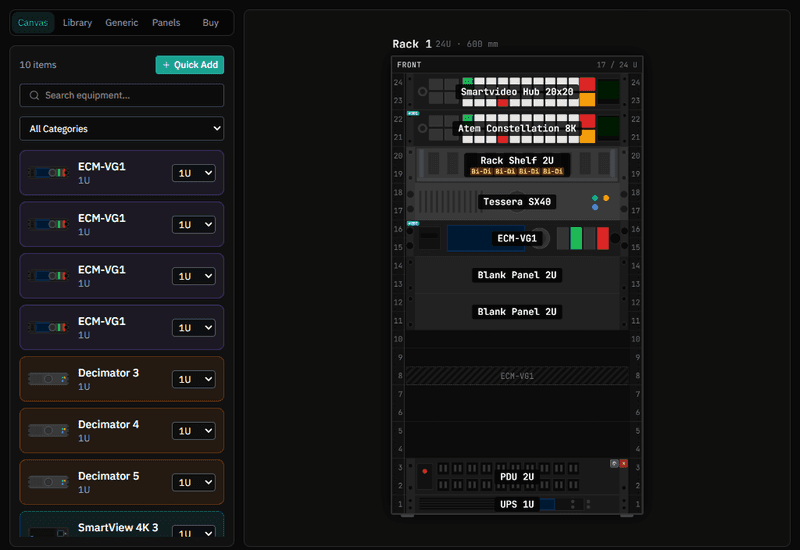
Task: Click the Decimator 5 device thumbnail
Action: (x=48, y=482)
